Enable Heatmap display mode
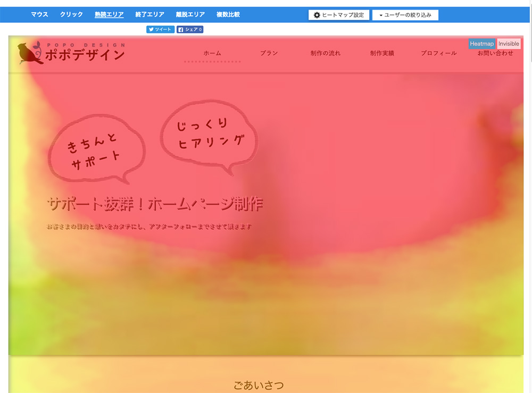The height and width of the screenshot is (393, 532). pos(481,44)
